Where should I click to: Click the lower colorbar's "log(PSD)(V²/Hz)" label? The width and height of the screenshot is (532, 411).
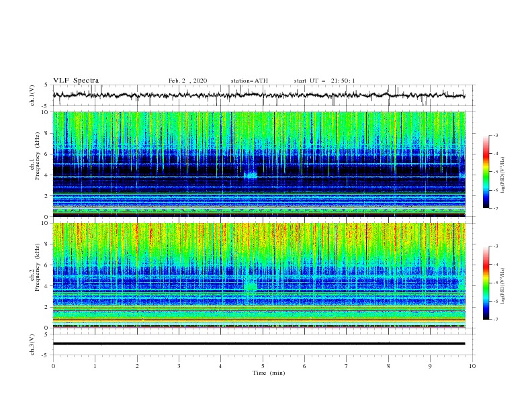coord(503,285)
